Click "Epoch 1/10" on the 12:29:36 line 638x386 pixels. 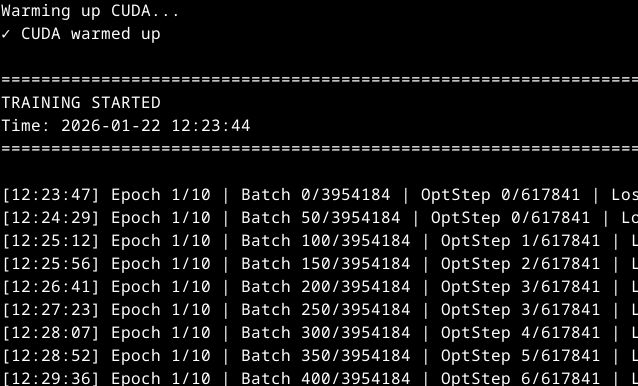(161, 378)
